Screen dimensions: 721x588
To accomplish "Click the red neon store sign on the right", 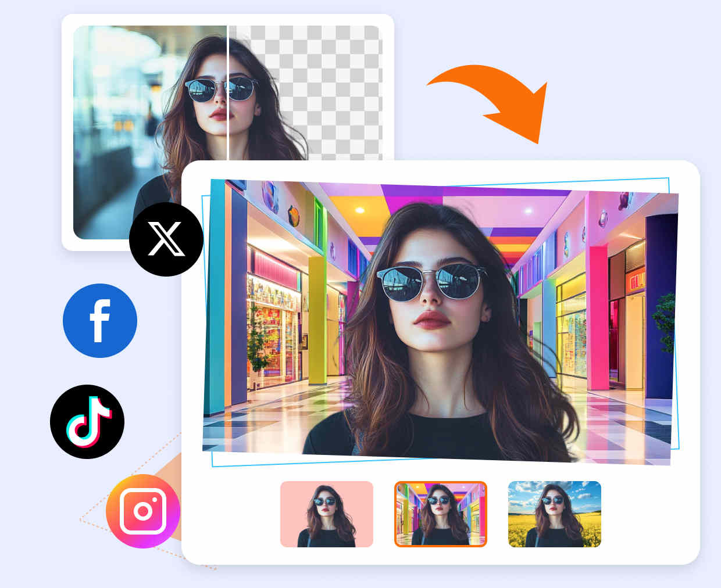I will coord(636,281).
